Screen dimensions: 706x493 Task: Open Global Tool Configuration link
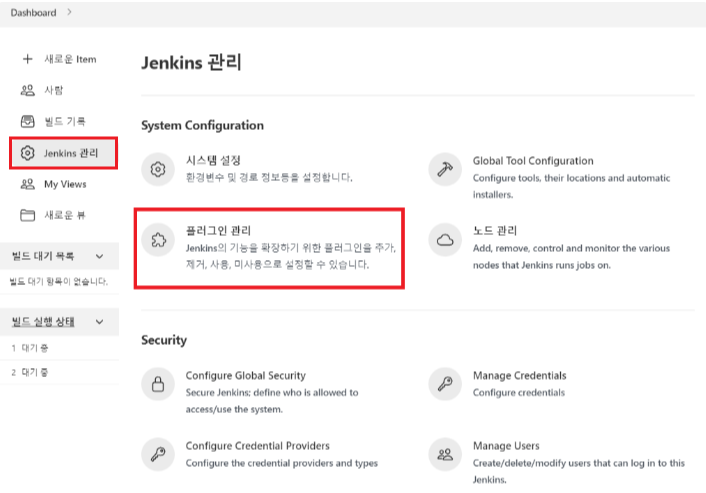533,161
